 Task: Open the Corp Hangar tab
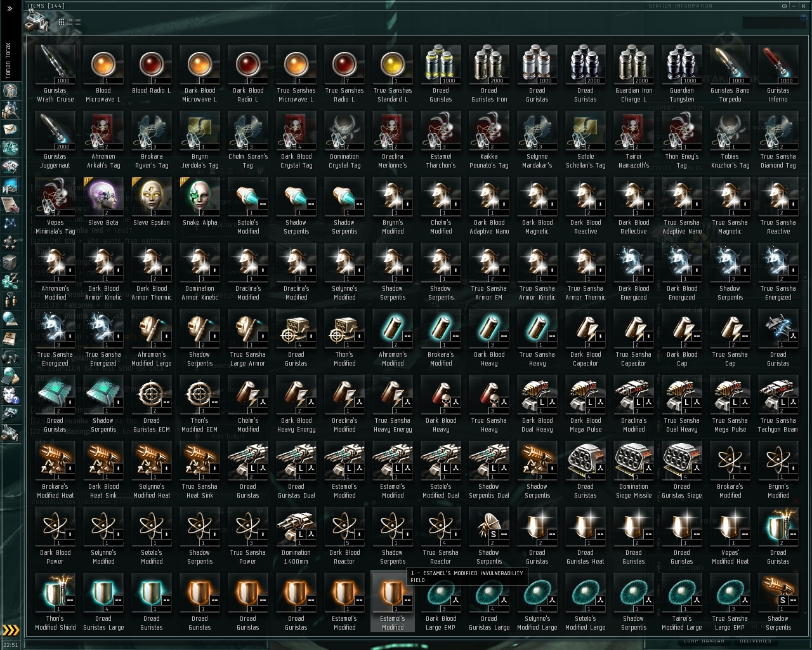click(x=704, y=641)
